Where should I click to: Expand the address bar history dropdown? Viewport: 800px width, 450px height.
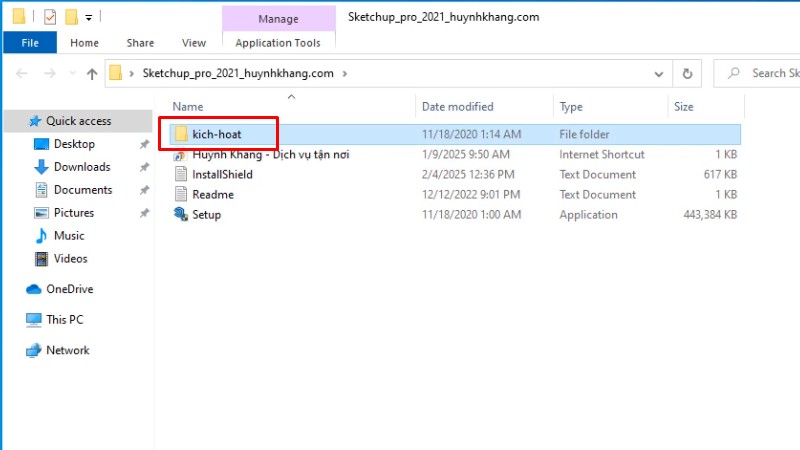(658, 73)
